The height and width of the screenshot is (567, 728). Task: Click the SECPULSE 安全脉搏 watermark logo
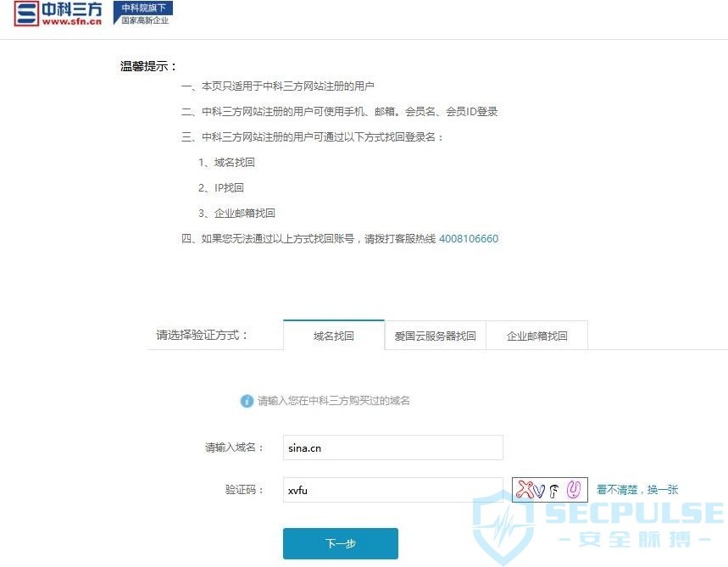point(598,527)
